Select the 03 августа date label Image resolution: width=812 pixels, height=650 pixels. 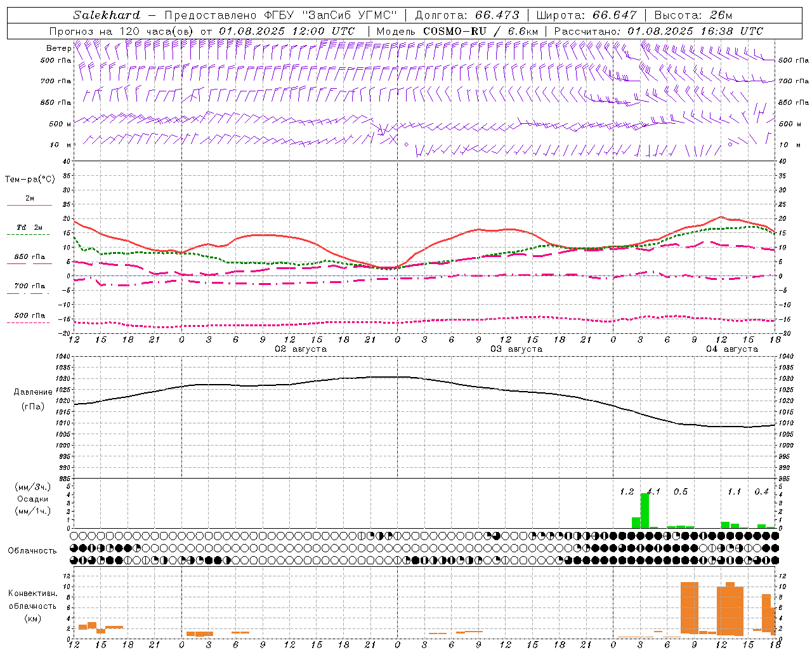pos(516,349)
